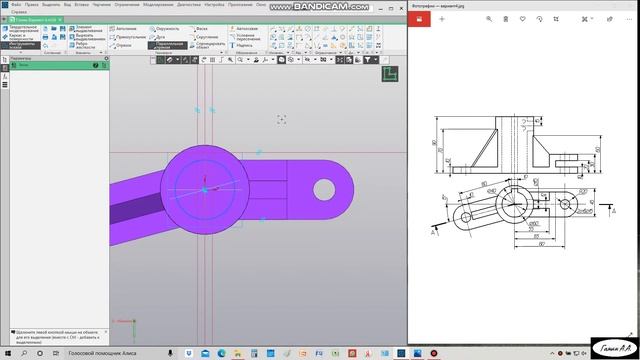Click the Share icon in Photos
The width and height of the screenshot is (640, 360).
coord(609,19)
